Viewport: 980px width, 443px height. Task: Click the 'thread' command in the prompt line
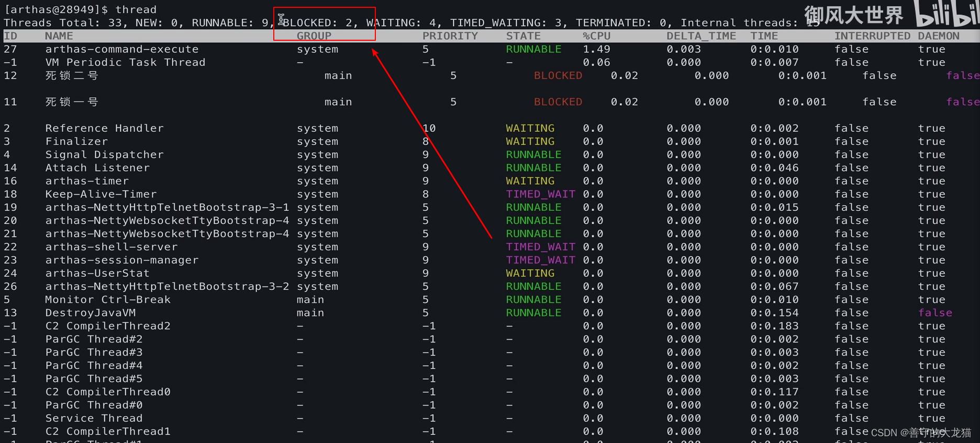click(x=136, y=9)
